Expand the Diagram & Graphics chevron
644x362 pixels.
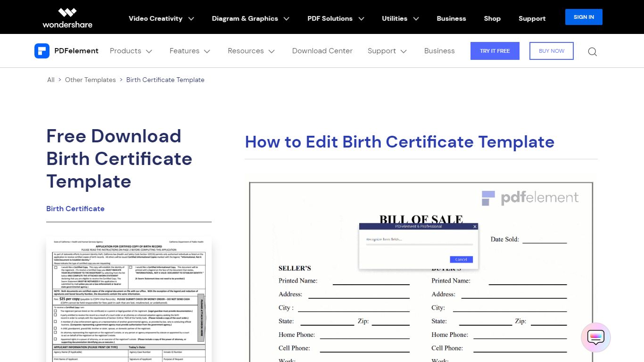[286, 19]
